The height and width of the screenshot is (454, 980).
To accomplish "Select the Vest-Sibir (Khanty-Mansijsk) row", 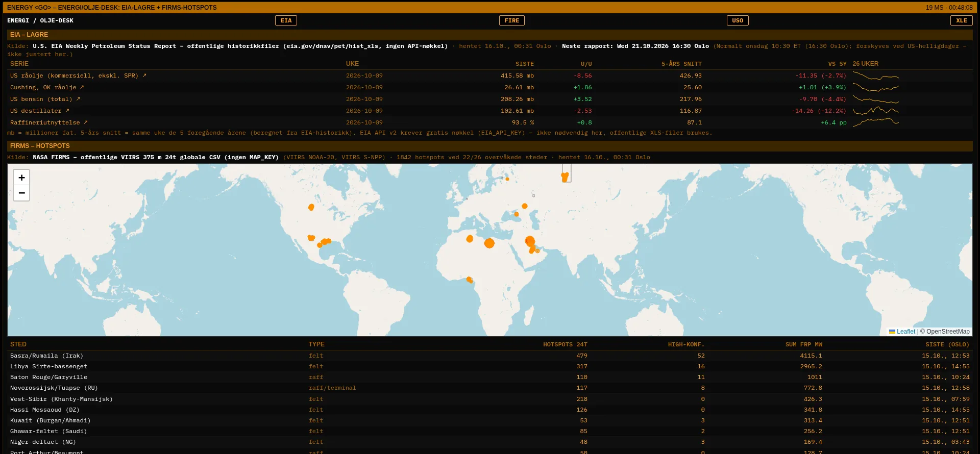I will [490, 399].
